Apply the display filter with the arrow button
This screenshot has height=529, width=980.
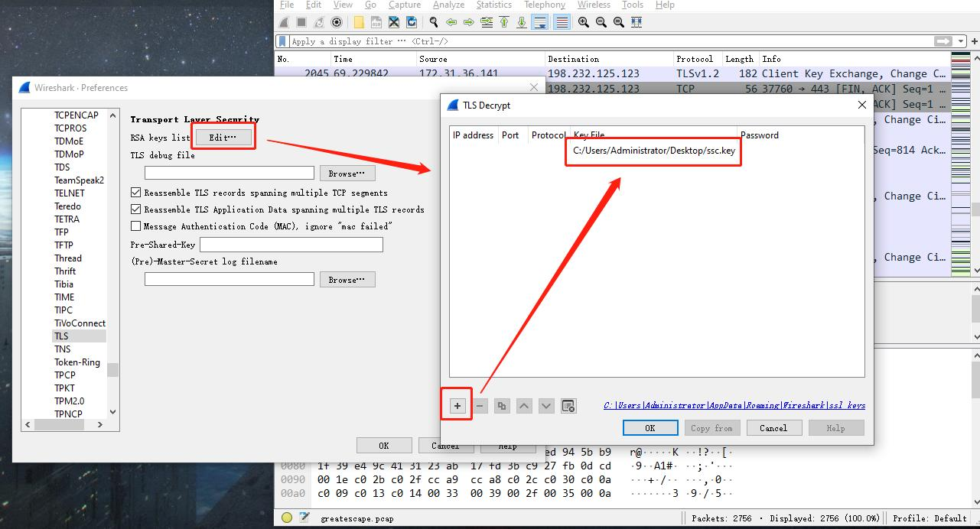coord(943,41)
